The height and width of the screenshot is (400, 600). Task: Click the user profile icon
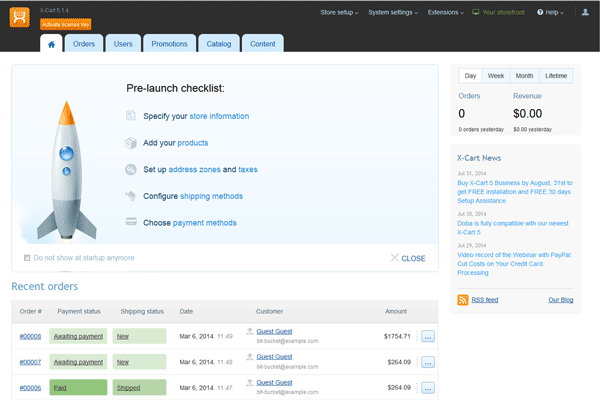coord(585,12)
